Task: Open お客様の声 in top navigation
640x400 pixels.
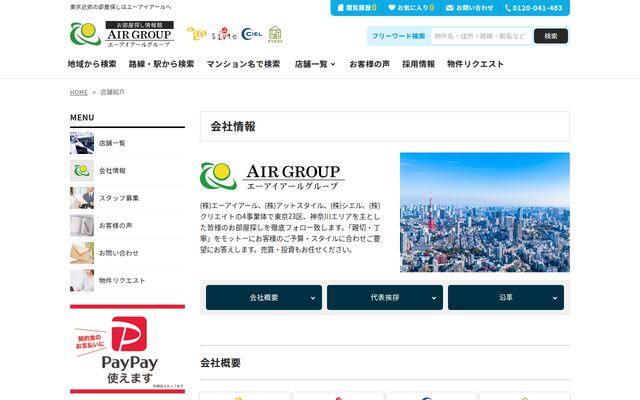Action: point(369,64)
